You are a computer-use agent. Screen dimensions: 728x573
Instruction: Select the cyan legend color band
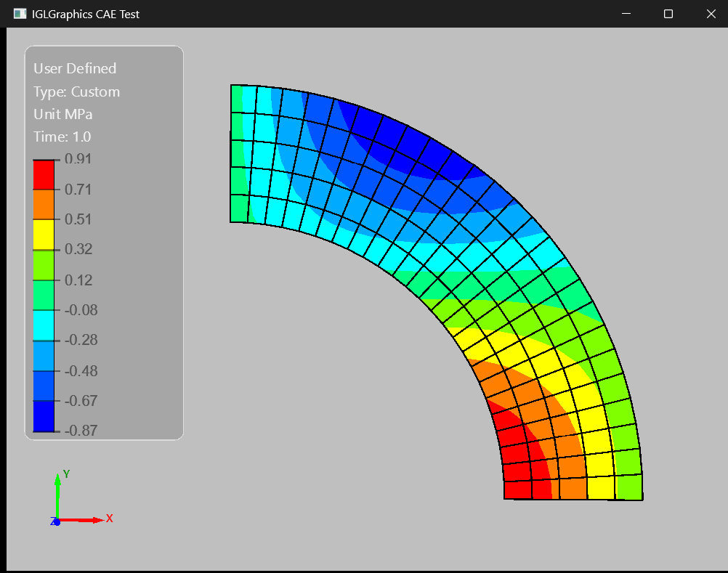point(44,325)
